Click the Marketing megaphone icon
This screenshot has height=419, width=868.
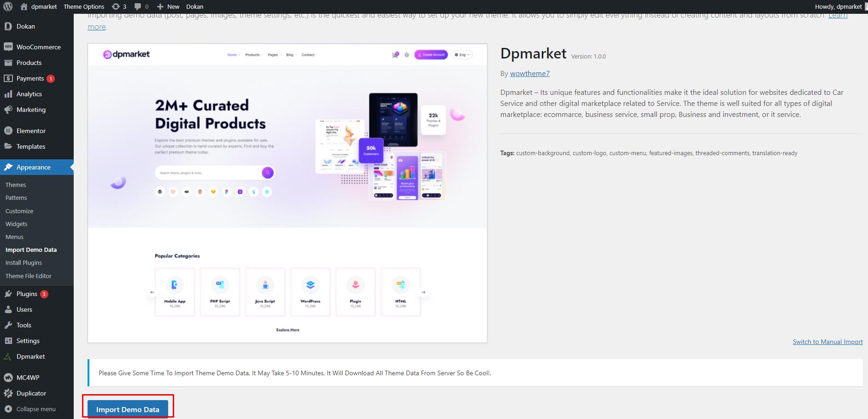8,110
